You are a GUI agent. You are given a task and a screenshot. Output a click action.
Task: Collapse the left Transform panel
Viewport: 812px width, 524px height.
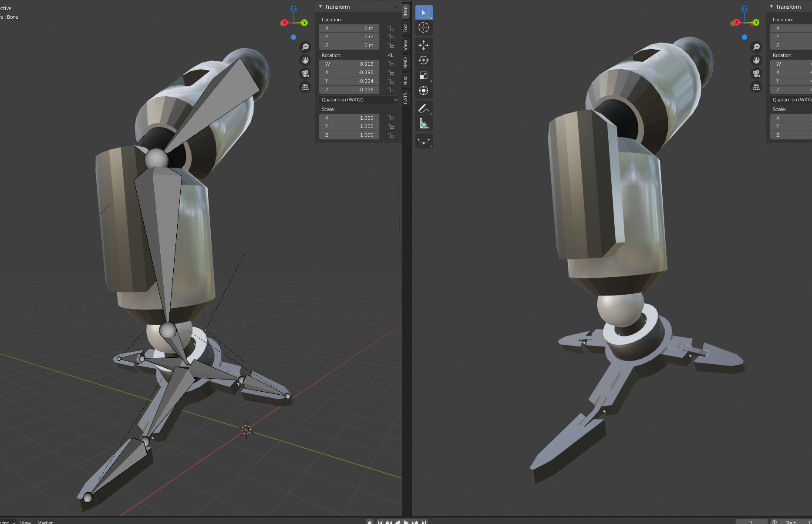[x=320, y=7]
